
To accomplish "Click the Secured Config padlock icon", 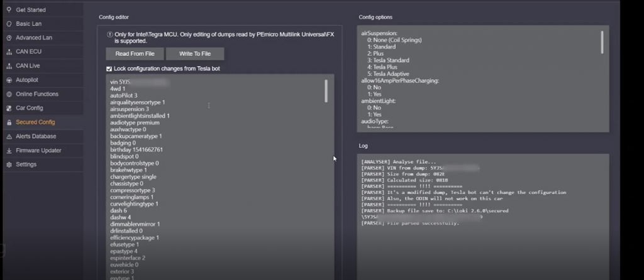I will (8, 122).
